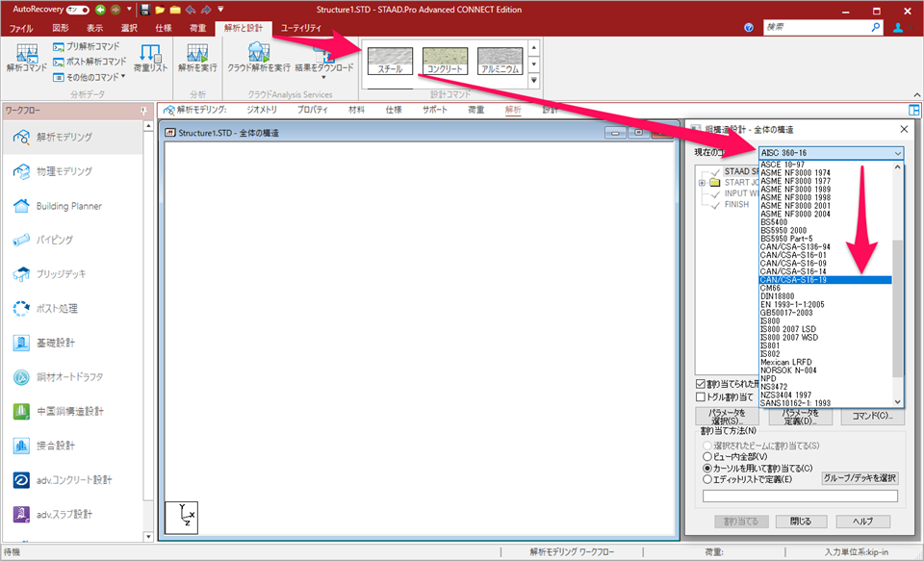Open the adv.コンクリート設計 workflow
This screenshot has height=561, width=924.
tap(72, 479)
